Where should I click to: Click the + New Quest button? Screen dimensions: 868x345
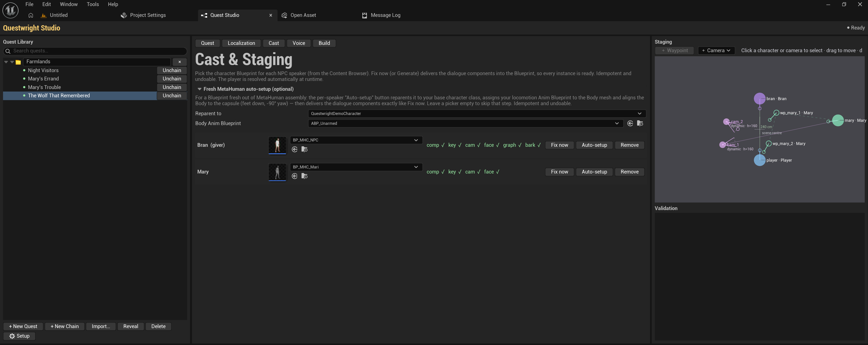[23, 326]
